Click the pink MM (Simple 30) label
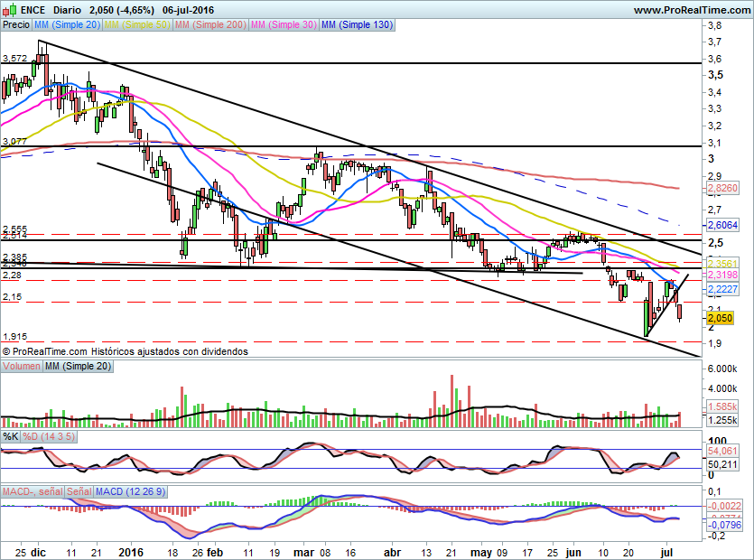Image resolution: width=754 pixels, height=560 pixels. 284,25
